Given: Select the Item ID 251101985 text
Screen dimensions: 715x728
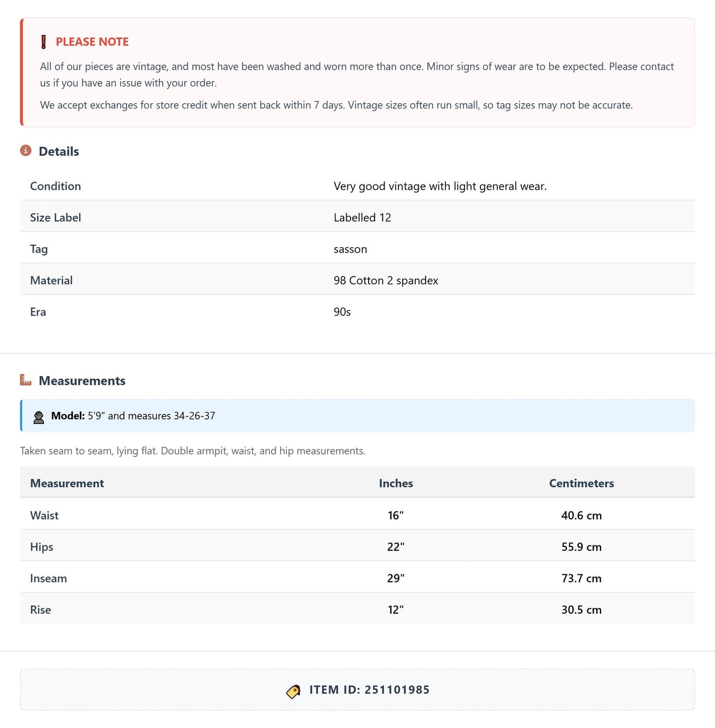Looking at the screenshot, I should 370,690.
